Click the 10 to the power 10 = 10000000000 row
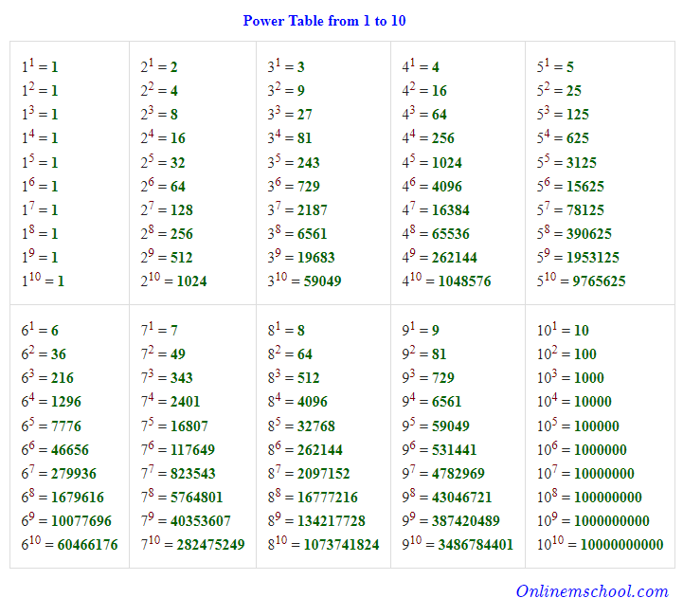Screen dimensions: 683x616 (x=600, y=544)
